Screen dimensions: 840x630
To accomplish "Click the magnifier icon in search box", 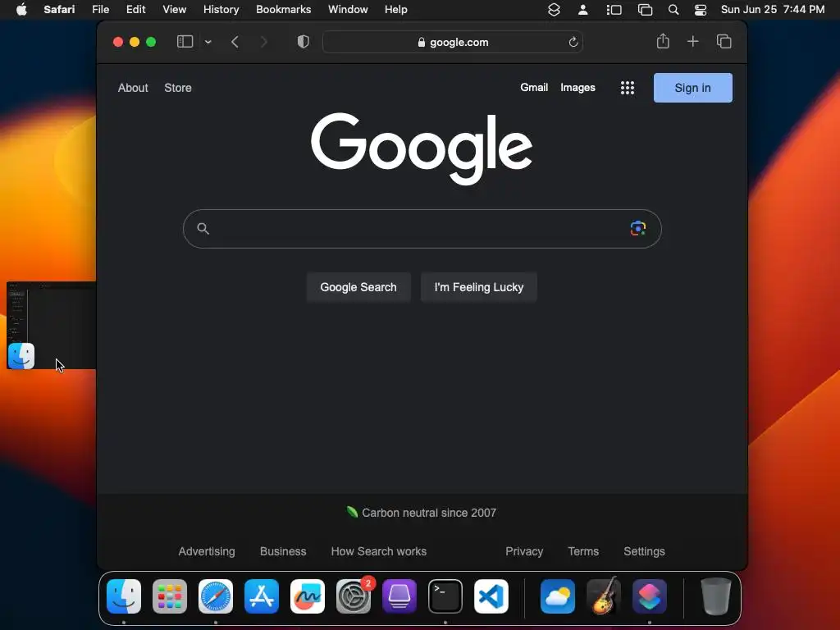I will [203, 229].
